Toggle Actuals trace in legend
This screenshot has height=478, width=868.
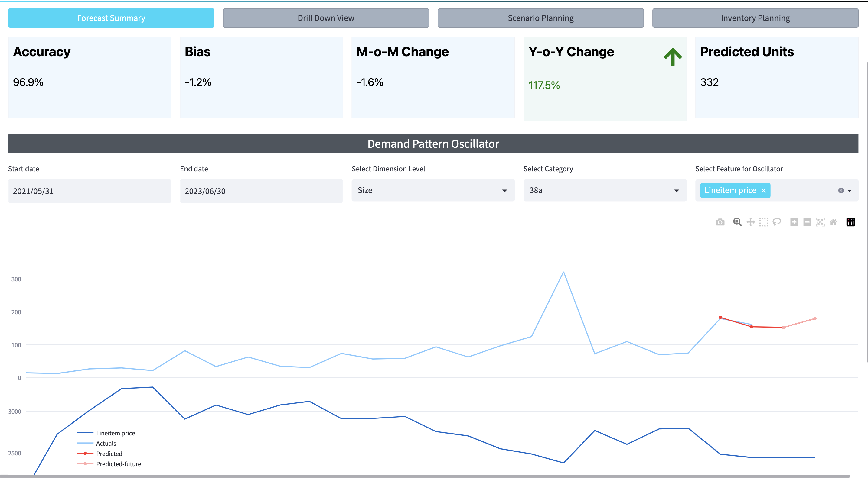[x=106, y=443]
